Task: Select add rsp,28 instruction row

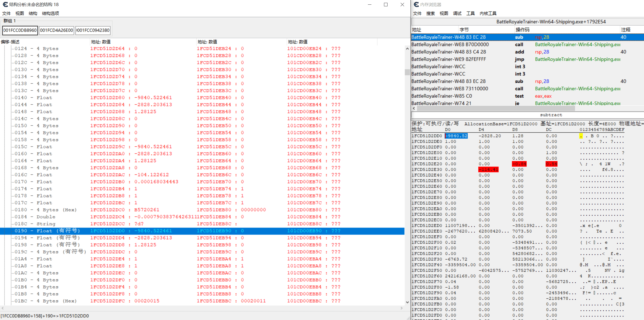Action: pos(527,52)
